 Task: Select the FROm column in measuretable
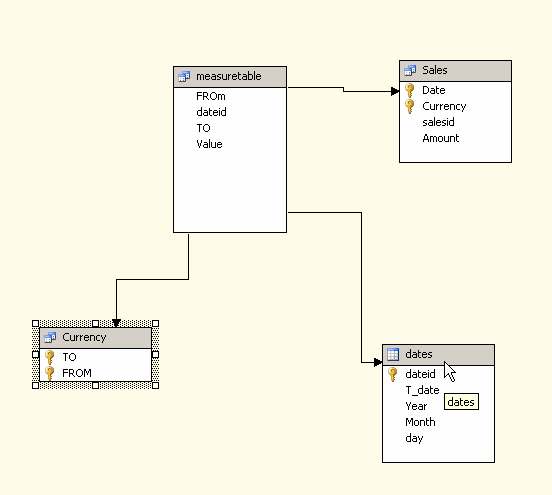pos(230,96)
